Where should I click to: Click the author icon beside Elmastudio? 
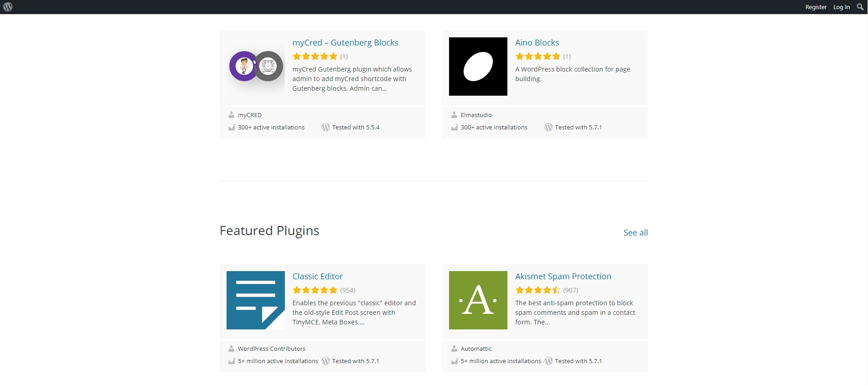point(455,115)
